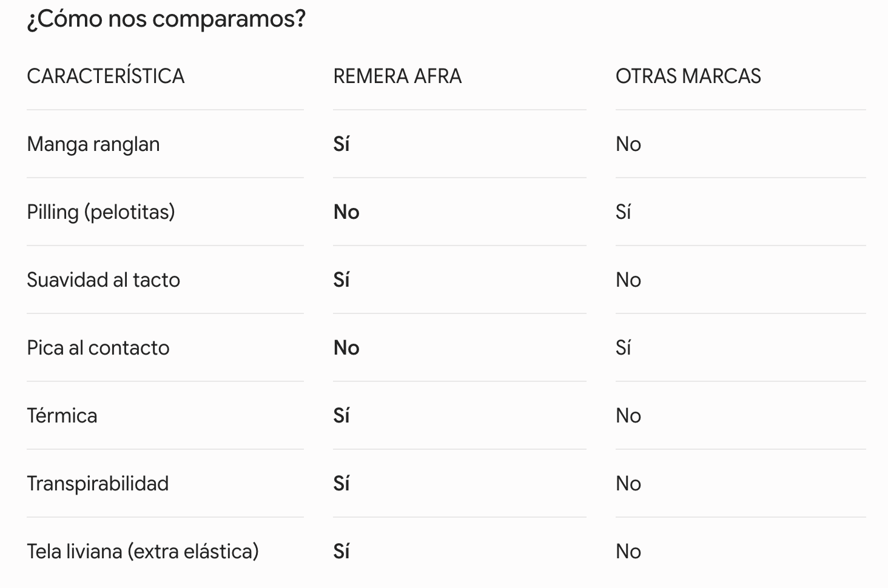Click the Térmica row label
This screenshot has width=888, height=588.
coord(62,416)
